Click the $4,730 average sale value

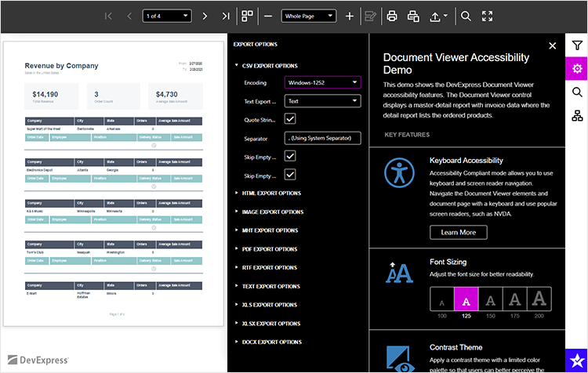click(x=167, y=95)
